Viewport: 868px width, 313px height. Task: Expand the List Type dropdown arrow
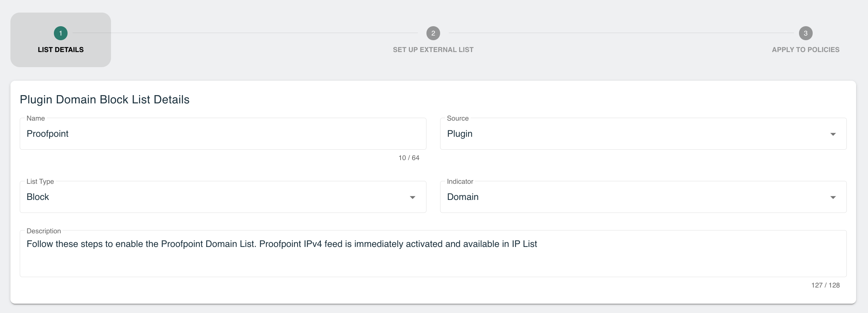coord(412,197)
